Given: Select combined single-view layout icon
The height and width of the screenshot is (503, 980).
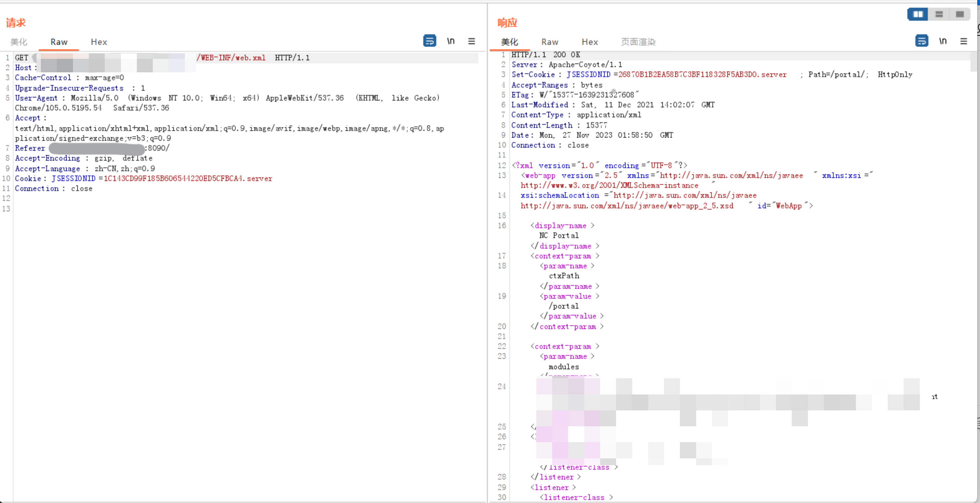Looking at the screenshot, I should [x=959, y=14].
